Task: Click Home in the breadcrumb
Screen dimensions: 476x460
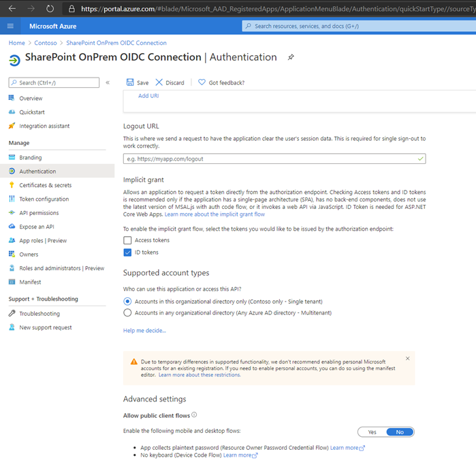Action: pos(17,43)
